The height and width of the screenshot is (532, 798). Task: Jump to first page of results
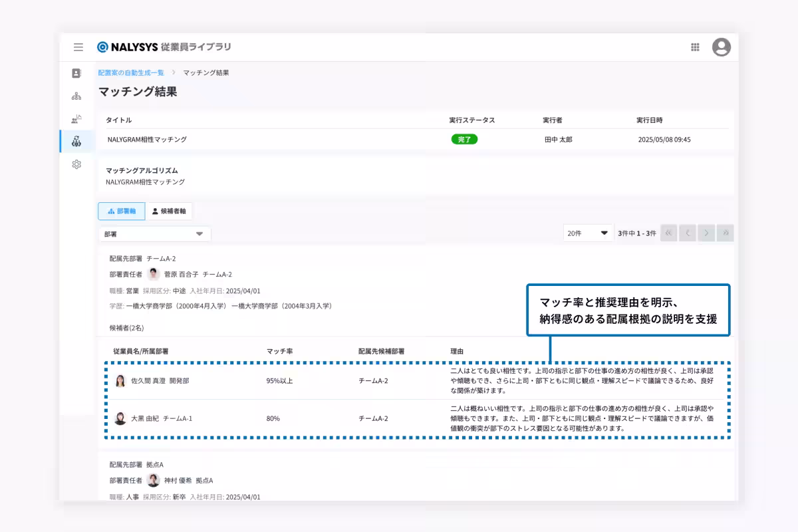coord(669,233)
